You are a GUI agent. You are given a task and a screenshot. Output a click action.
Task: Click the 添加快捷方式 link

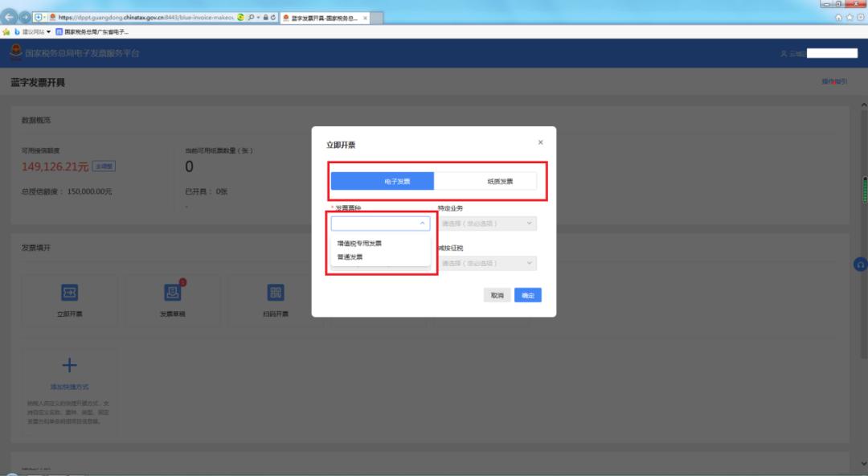70,387
